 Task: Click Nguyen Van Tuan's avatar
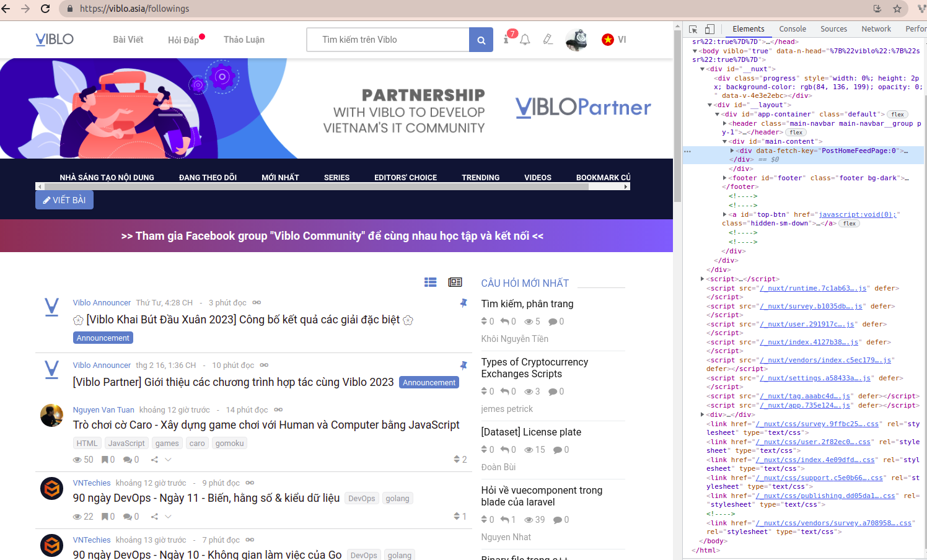51,416
